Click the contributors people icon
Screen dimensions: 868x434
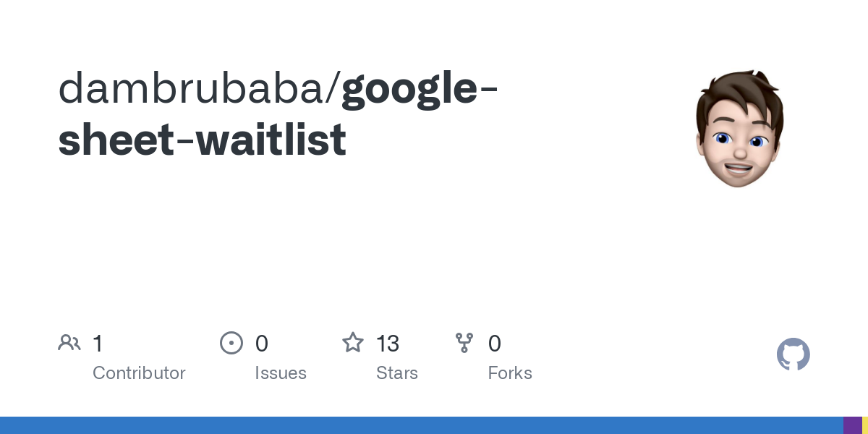tap(69, 343)
